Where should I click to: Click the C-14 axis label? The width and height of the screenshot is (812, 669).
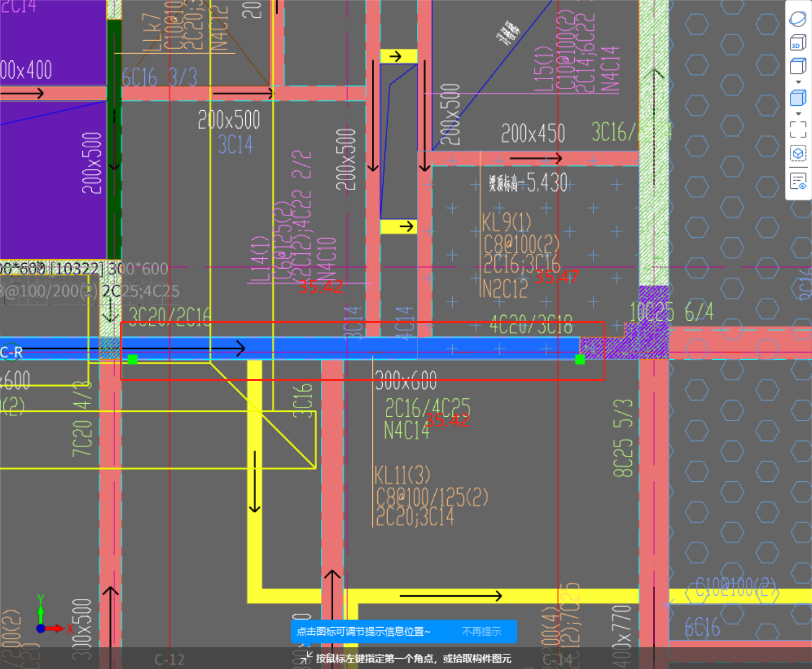tap(557, 659)
